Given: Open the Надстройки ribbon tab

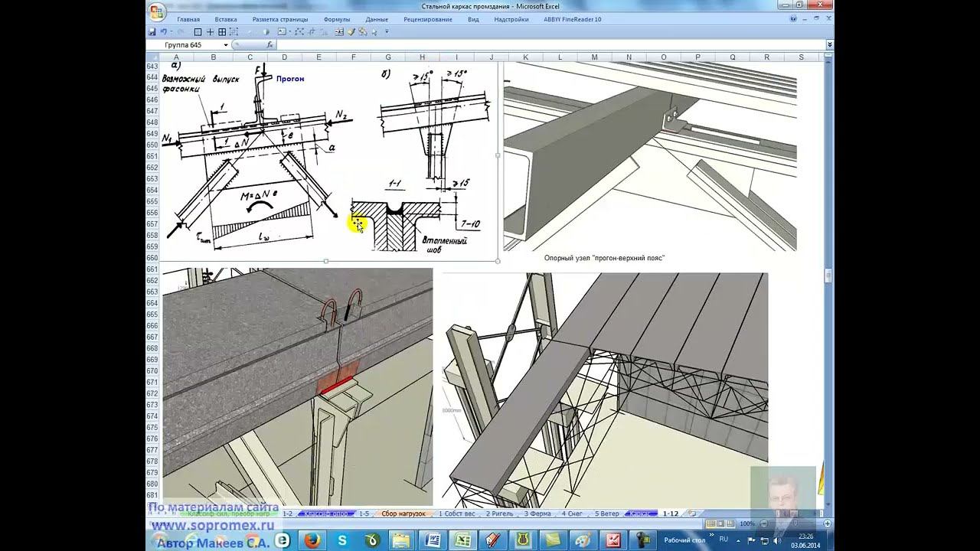Looking at the screenshot, I should click(x=511, y=19).
